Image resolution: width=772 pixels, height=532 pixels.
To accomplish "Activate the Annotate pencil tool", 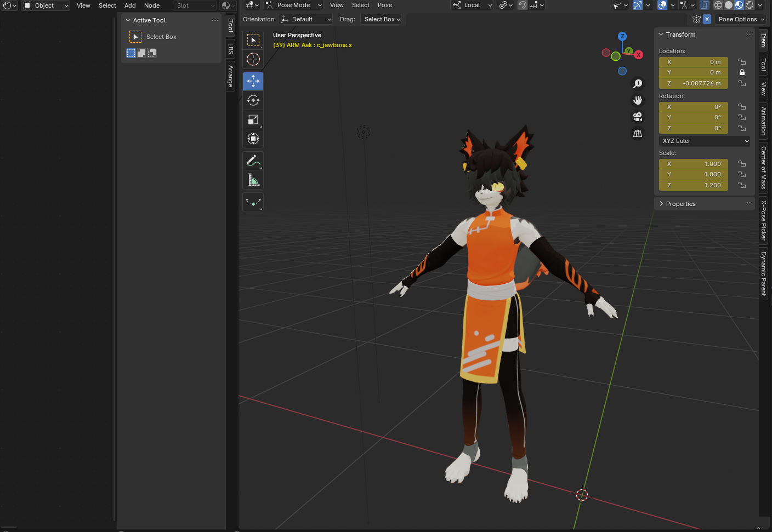I will point(253,161).
